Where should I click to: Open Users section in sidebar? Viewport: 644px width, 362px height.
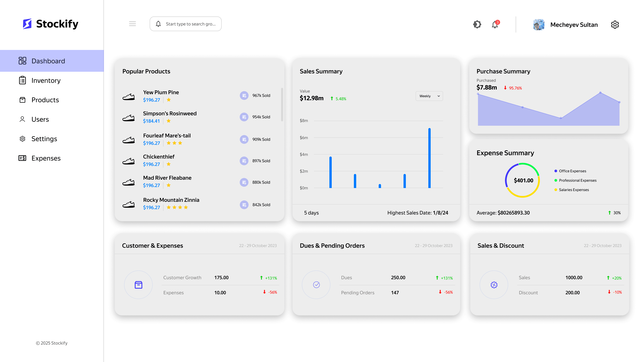40,119
